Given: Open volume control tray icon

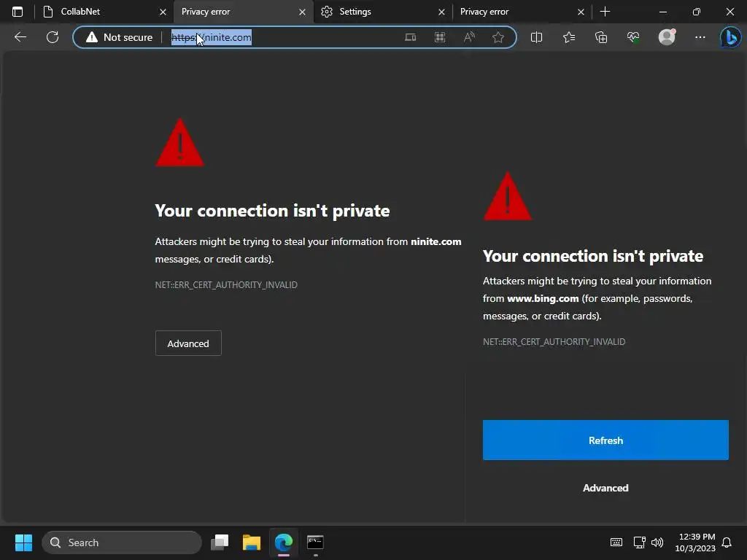Looking at the screenshot, I should 657,542.
